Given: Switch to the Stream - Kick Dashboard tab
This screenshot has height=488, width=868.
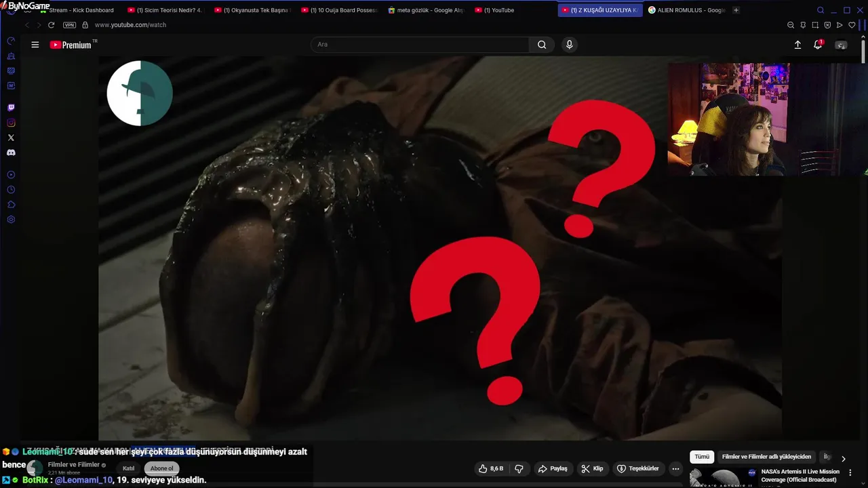Looking at the screenshot, I should pyautogui.click(x=81, y=10).
